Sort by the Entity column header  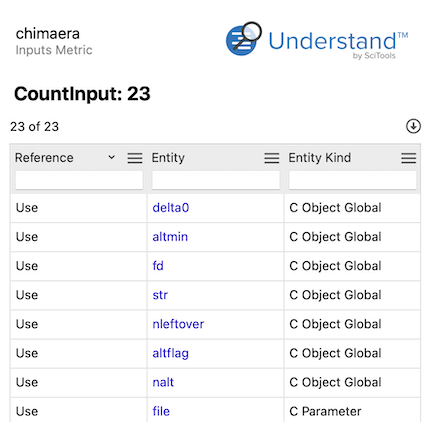pos(168,158)
